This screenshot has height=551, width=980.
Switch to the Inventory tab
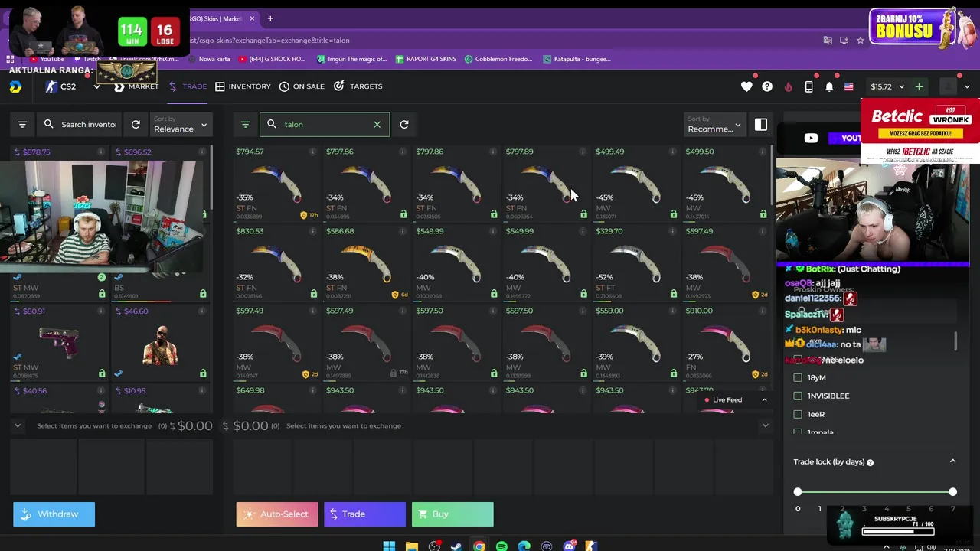point(243,86)
